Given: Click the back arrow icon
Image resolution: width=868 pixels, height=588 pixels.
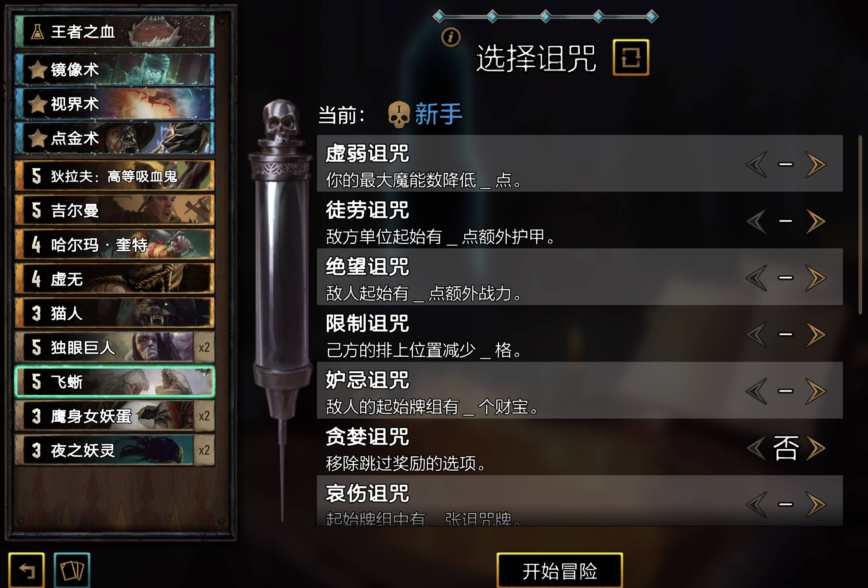Looking at the screenshot, I should 27,570.
